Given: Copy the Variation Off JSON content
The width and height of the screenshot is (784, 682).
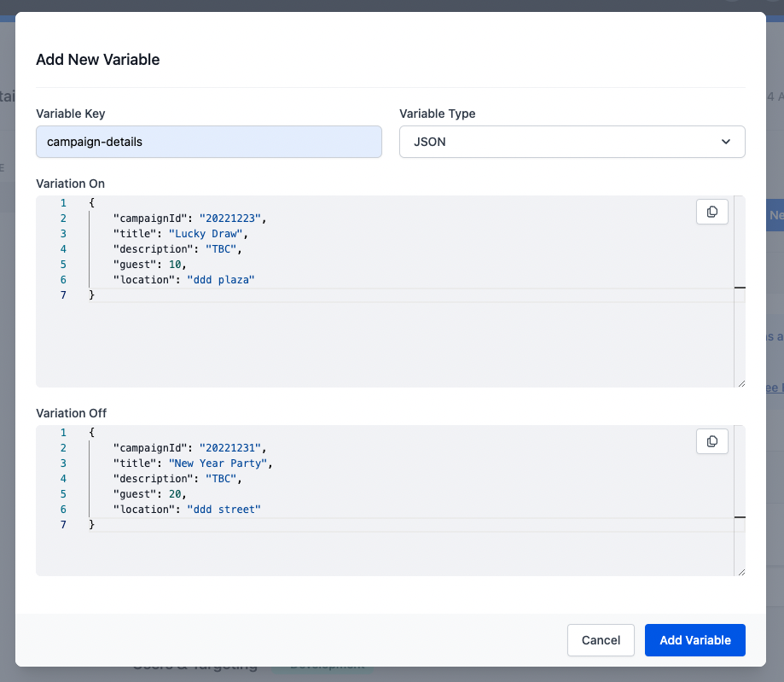Looking at the screenshot, I should pos(712,441).
